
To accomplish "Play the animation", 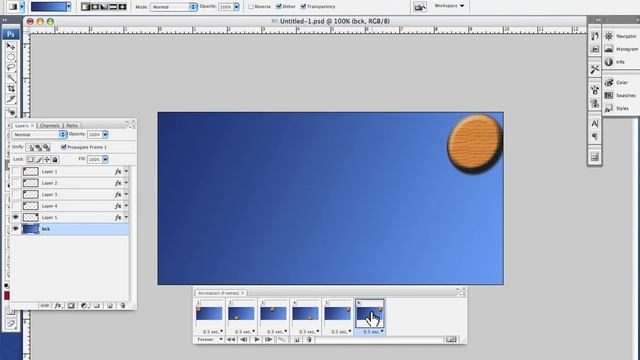I will [x=257, y=339].
